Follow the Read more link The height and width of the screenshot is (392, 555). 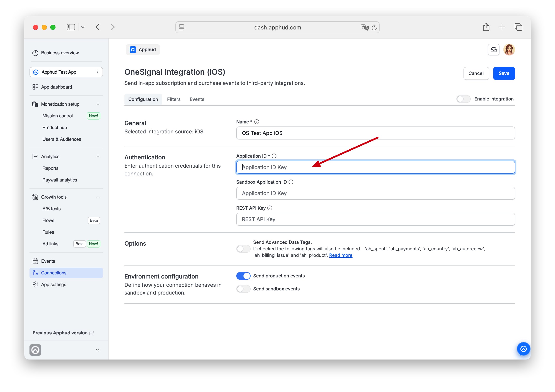[341, 255]
